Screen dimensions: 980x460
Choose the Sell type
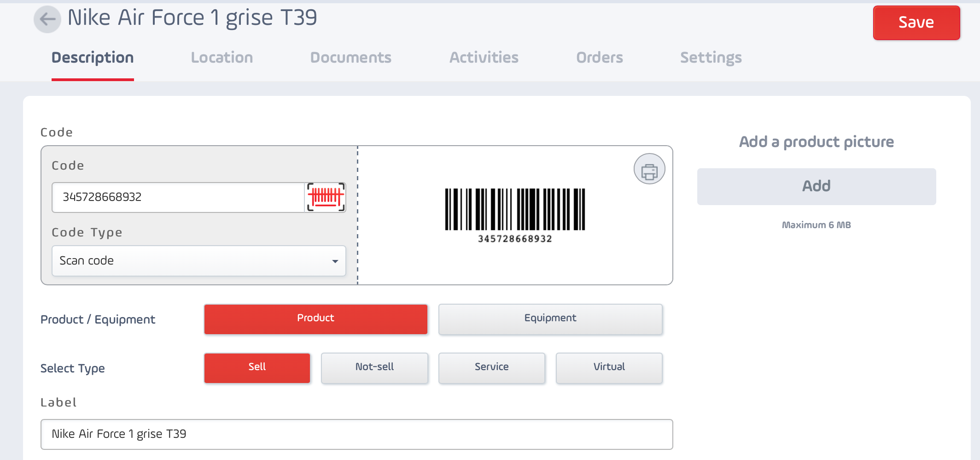(257, 368)
